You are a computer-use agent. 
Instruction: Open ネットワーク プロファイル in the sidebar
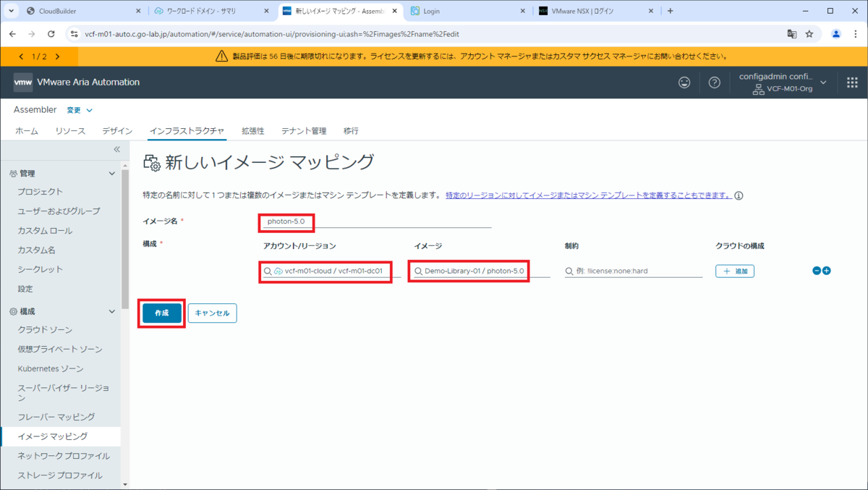point(64,456)
